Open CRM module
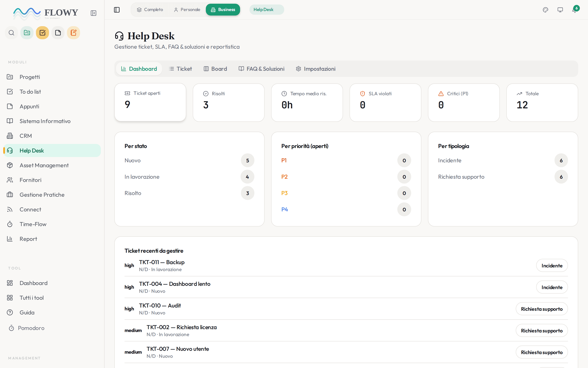588x368 pixels. (x=52, y=136)
